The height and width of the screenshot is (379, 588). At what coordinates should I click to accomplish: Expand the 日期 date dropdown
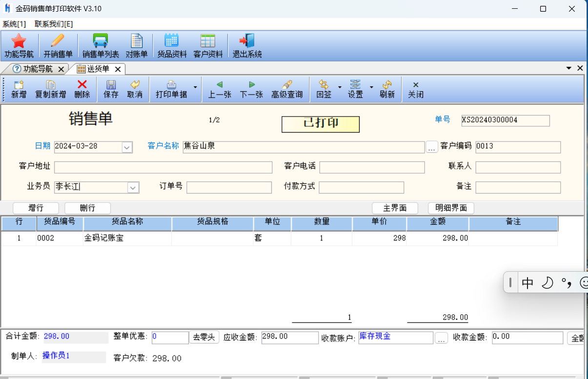pos(127,147)
